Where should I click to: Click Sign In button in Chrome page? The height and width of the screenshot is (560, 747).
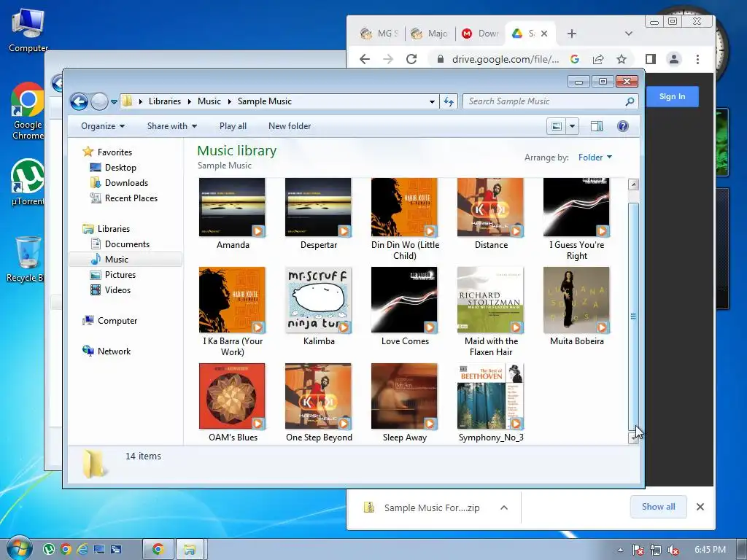pos(672,97)
